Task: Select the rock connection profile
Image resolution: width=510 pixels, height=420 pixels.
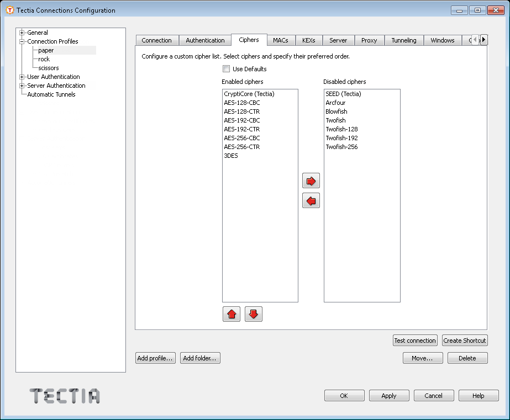Action: [43, 59]
